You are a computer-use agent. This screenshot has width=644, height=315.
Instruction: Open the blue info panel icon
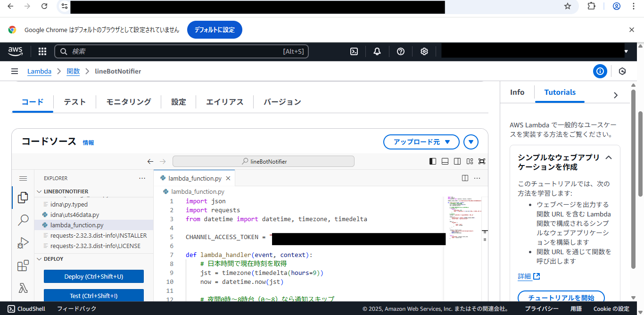[x=600, y=71]
